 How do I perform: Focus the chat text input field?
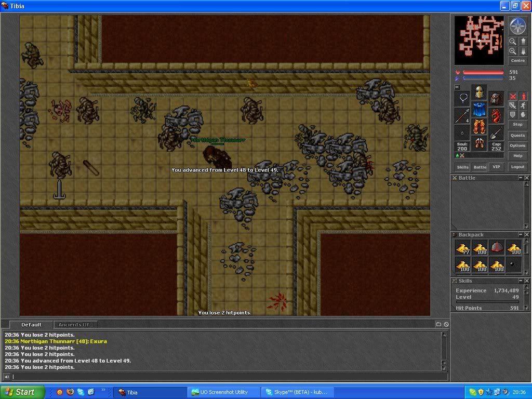[230, 377]
